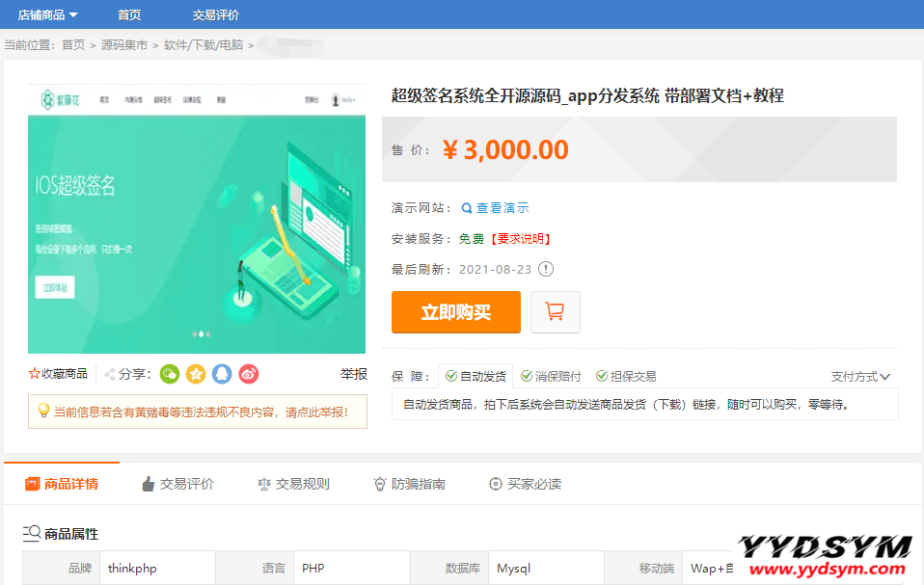The height and width of the screenshot is (585, 924).
Task: Click the bulb icon of 防骗指南 tab
Action: [380, 484]
